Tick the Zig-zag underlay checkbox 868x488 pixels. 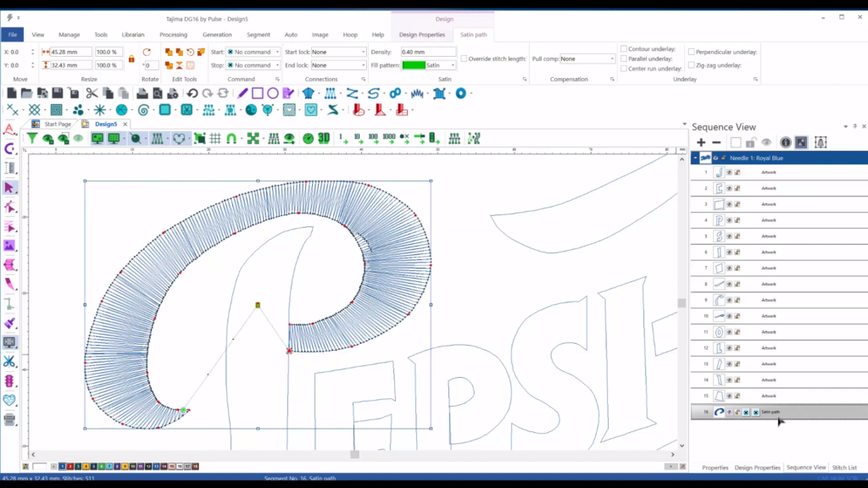click(x=692, y=64)
